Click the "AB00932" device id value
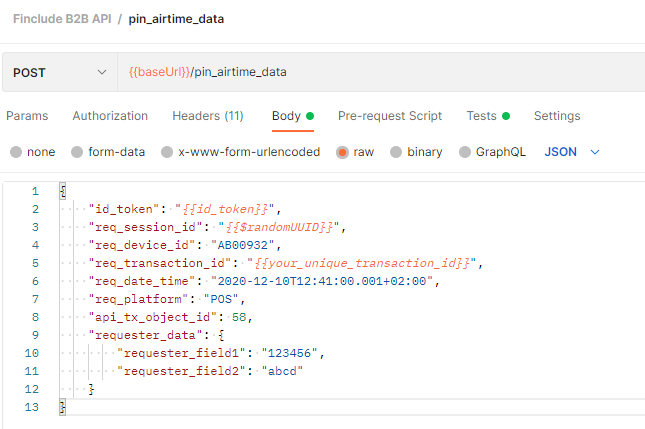 pyautogui.click(x=242, y=246)
